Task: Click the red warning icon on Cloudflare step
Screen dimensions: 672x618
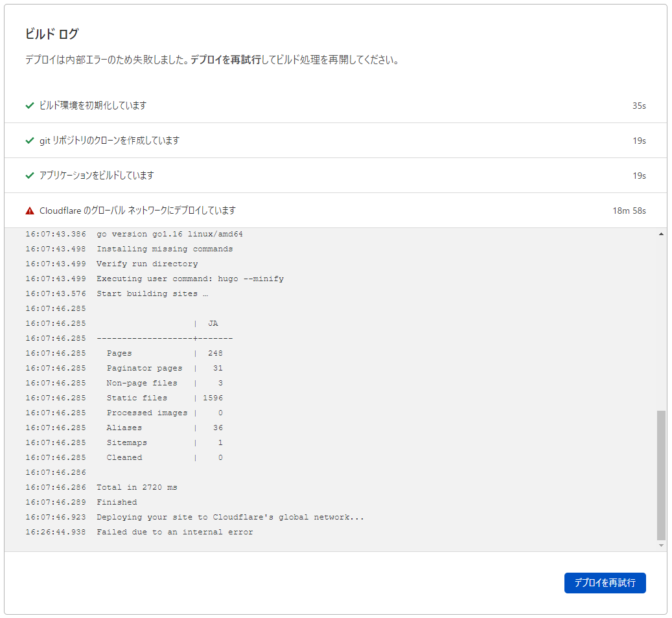Action: pos(29,211)
